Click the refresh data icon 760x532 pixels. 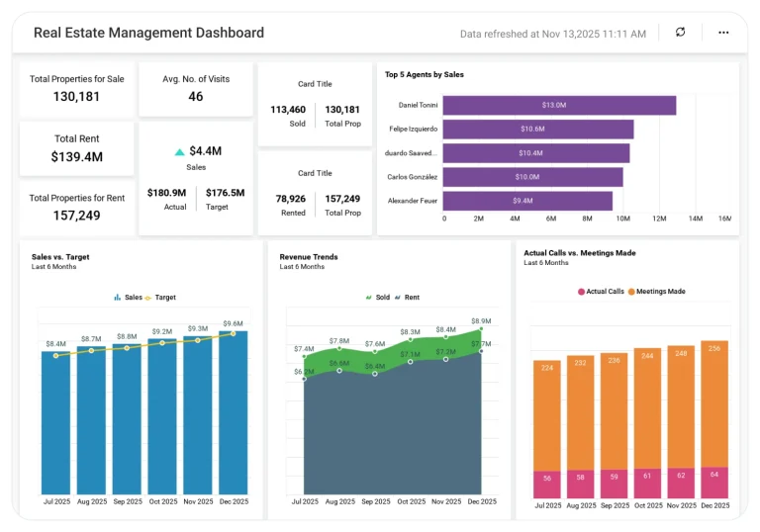(680, 32)
